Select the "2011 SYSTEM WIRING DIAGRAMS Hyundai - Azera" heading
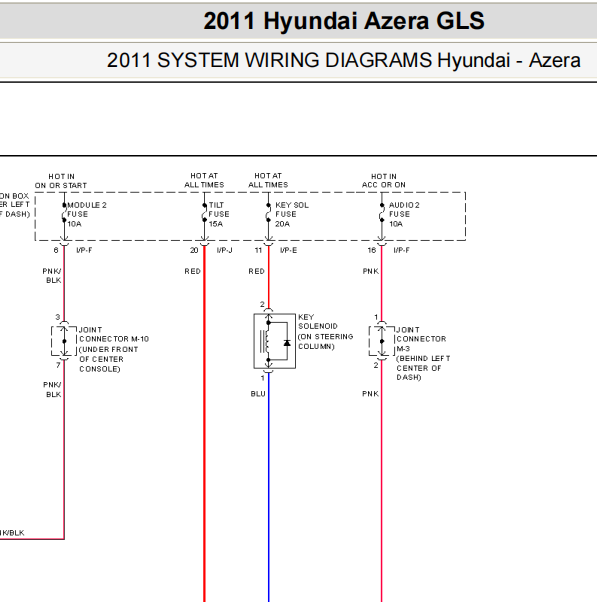The image size is (597, 602). pyautogui.click(x=344, y=60)
